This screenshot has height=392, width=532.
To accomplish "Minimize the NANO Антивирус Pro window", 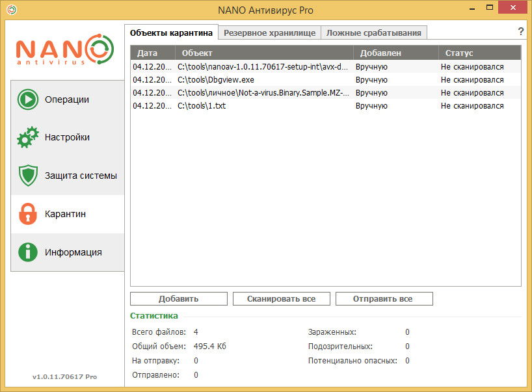I will (472, 8).
